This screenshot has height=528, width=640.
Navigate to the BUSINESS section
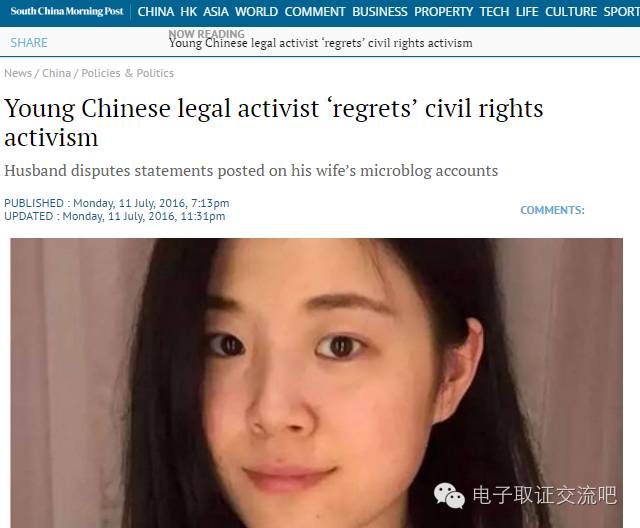(x=380, y=12)
